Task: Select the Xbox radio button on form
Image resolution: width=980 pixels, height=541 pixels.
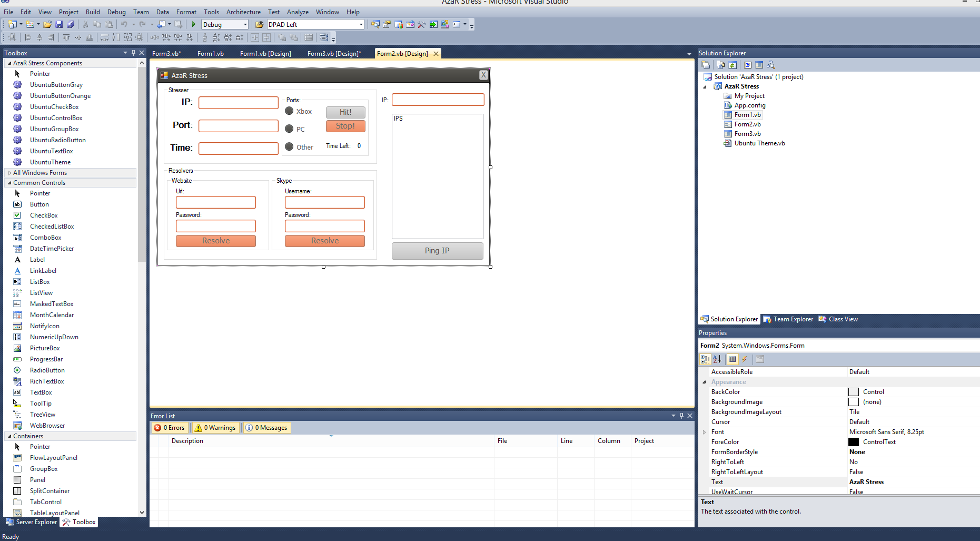Action: [289, 111]
